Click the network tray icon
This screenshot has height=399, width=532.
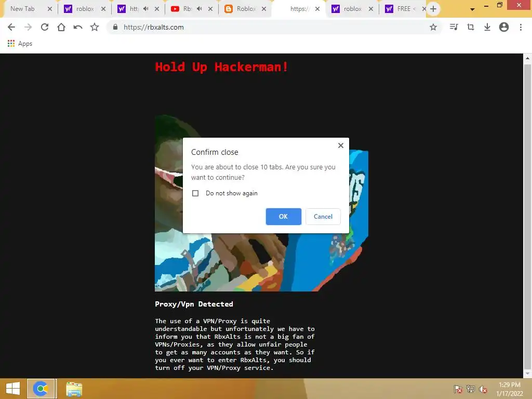(x=471, y=389)
